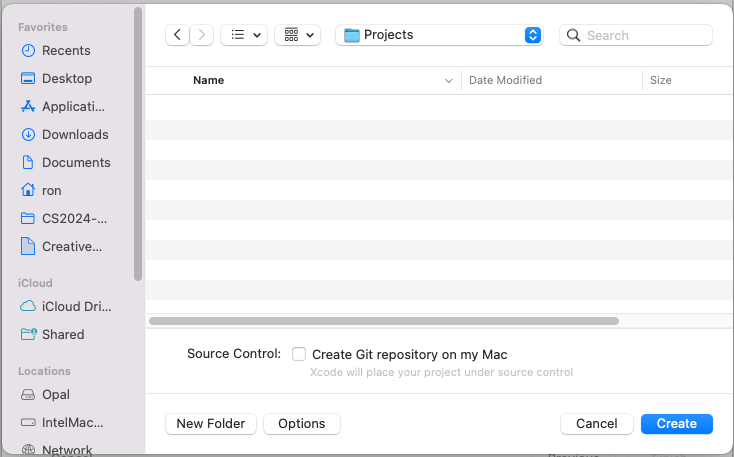Select Downloads in the sidebar

[x=74, y=134]
